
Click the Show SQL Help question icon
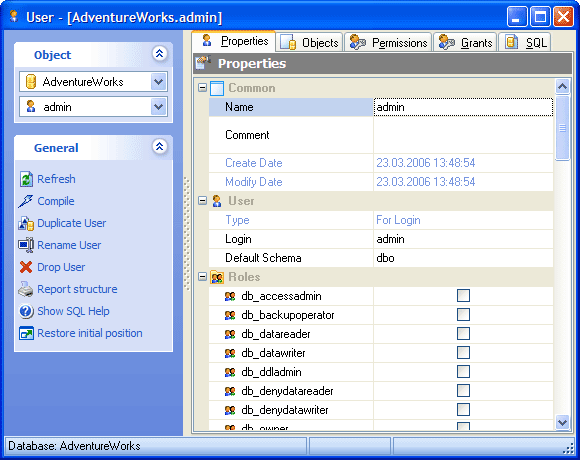(26, 311)
